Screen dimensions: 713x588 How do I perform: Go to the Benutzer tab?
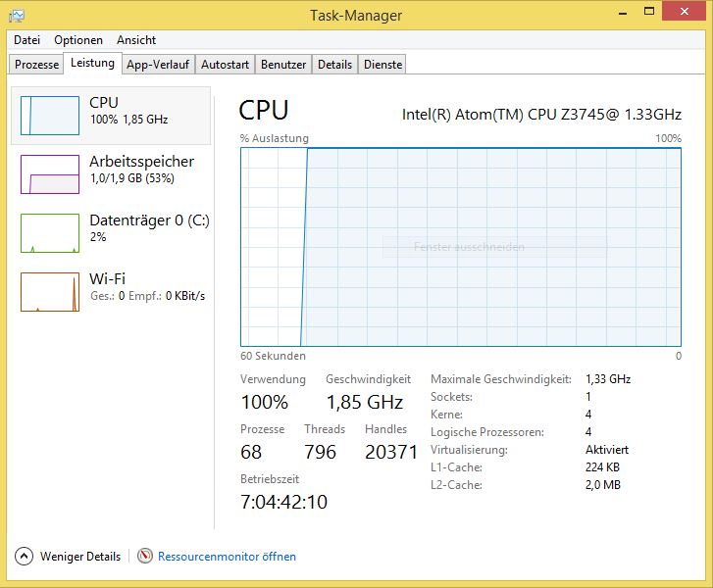point(283,65)
